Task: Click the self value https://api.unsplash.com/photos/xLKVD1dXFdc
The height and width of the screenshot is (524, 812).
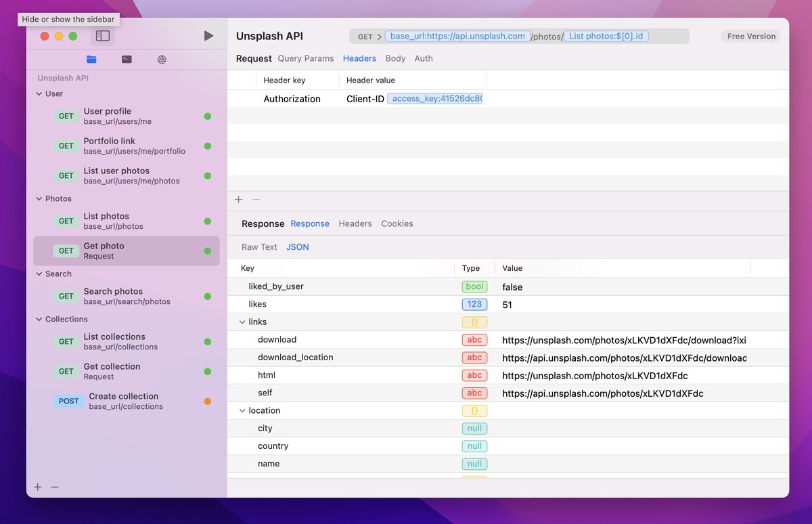Action: pos(603,393)
